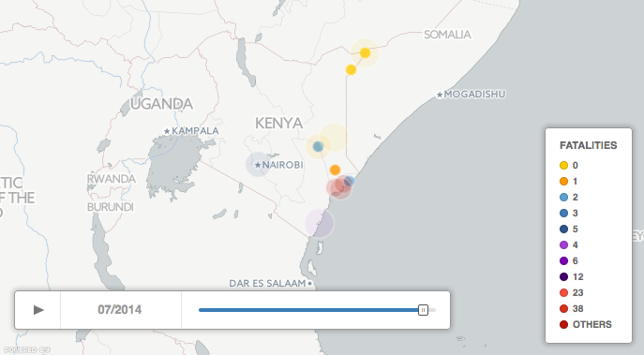Viewport: 644px width, 355px height.
Task: Click the BURUNDI country label
Action: pyautogui.click(x=111, y=207)
